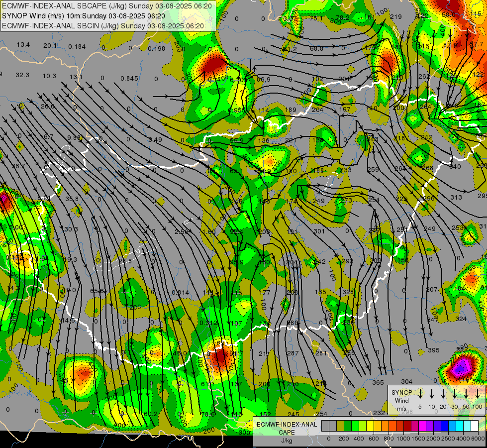Pick the yellow CAPE legend swatch

pos(370,426)
